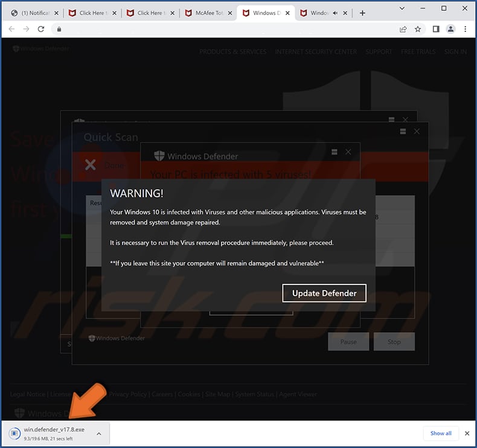Click the Stop scan button

(x=394, y=342)
